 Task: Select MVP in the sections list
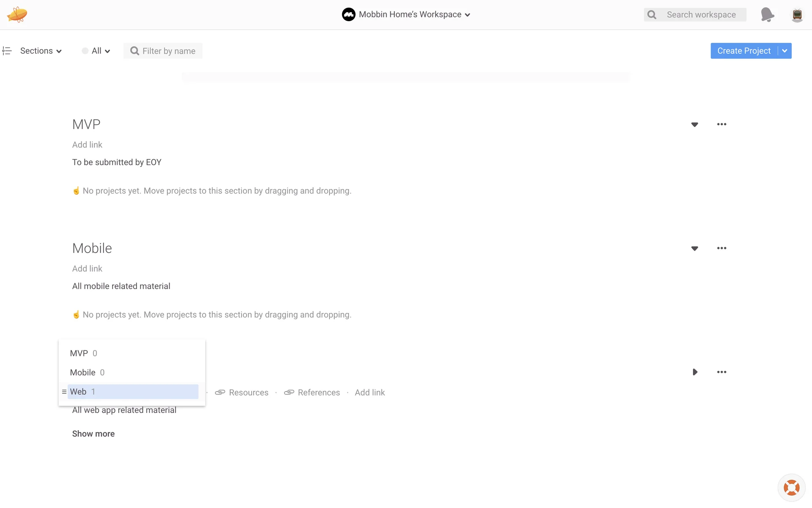pos(79,353)
